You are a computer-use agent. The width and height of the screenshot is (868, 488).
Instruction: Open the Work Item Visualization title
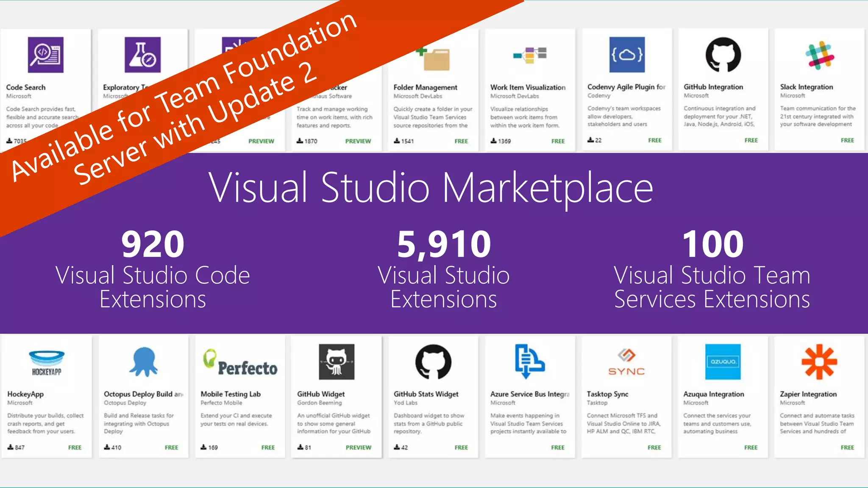528,87
